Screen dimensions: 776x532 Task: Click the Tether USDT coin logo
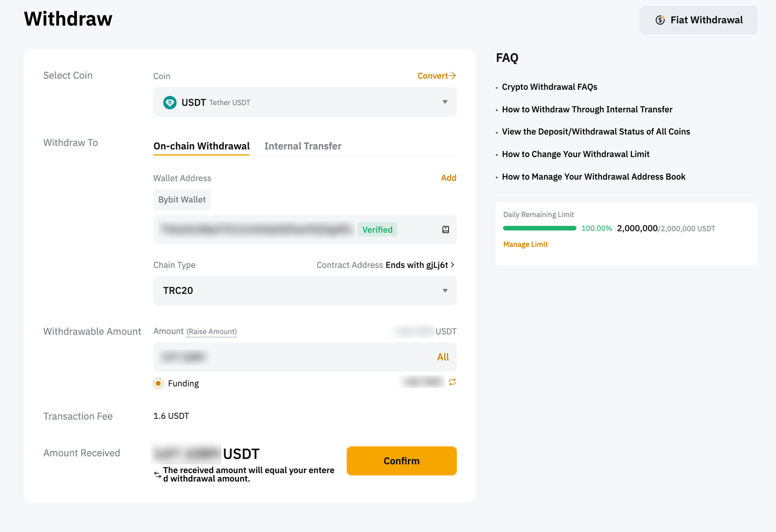(170, 102)
